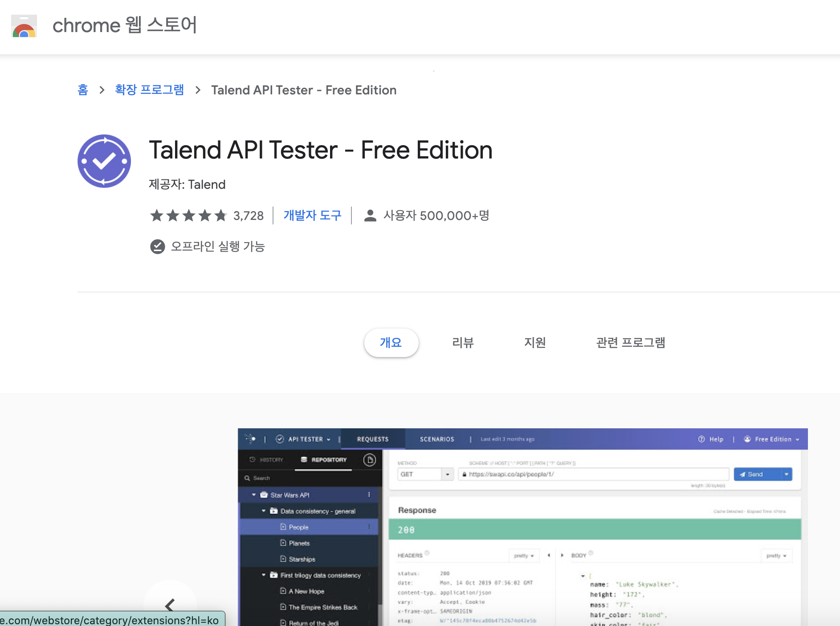Screen dimensions: 840x626
Task: Switch to the 지원 tab
Action: tap(535, 342)
